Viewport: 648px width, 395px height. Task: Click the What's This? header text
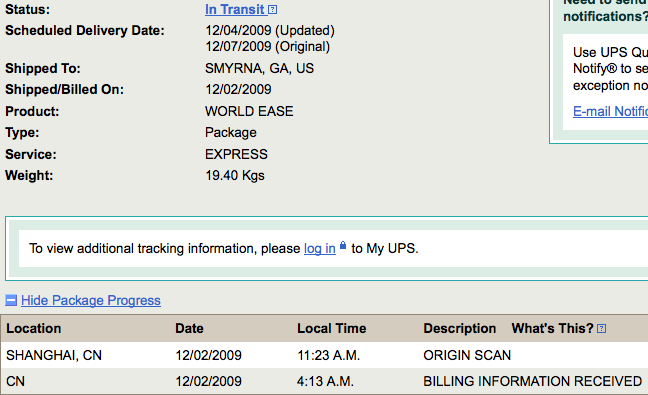(553, 328)
